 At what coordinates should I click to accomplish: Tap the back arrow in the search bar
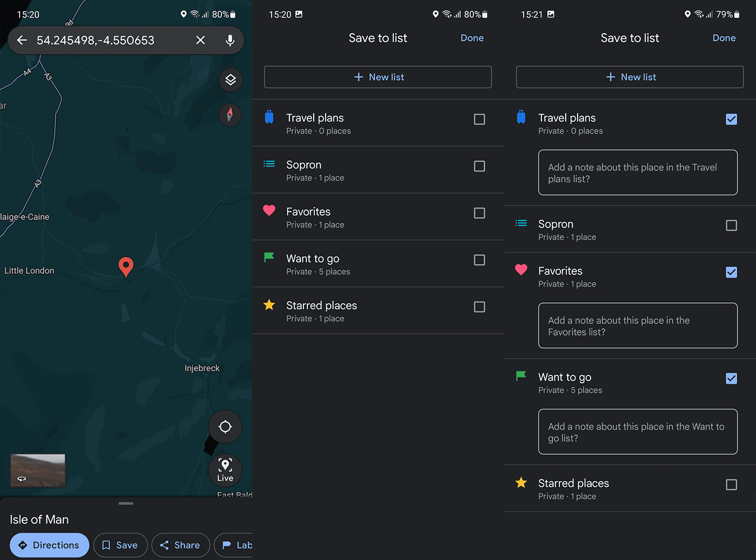(21, 40)
